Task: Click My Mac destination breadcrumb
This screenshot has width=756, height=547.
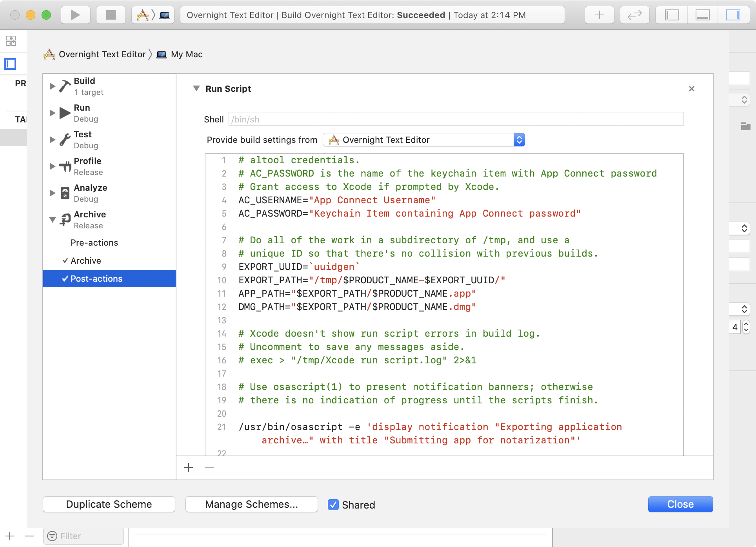Action: coord(180,54)
